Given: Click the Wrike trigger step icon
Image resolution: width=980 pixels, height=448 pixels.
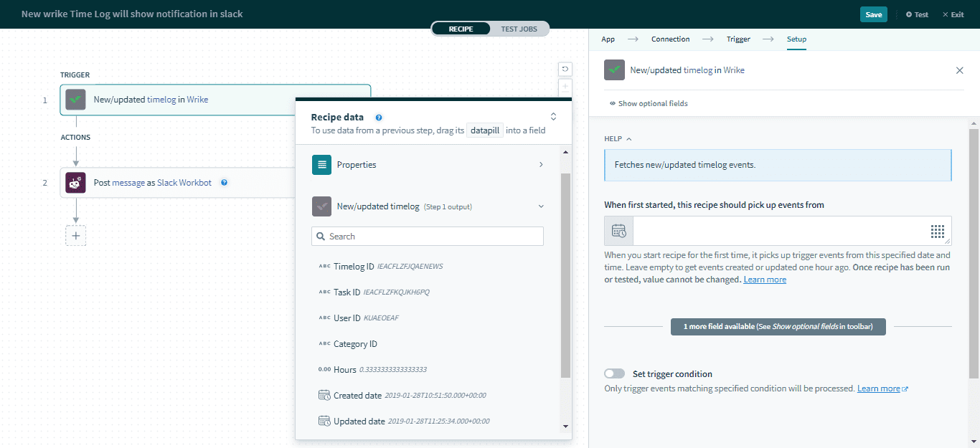Looking at the screenshot, I should coord(75,100).
